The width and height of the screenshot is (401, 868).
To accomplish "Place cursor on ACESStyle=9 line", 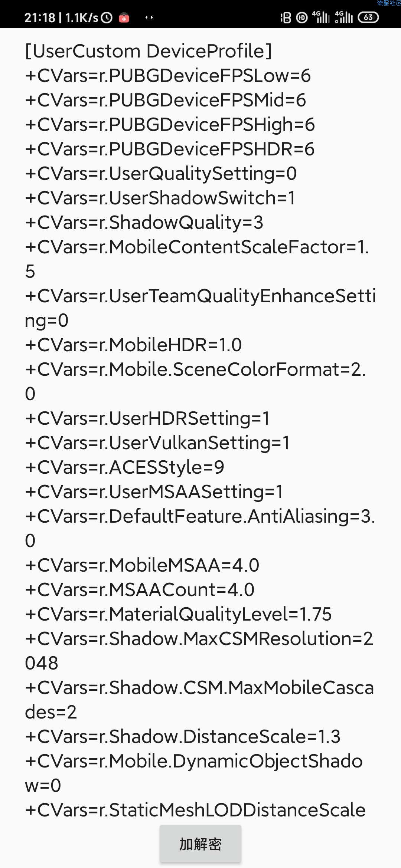I will [x=124, y=467].
